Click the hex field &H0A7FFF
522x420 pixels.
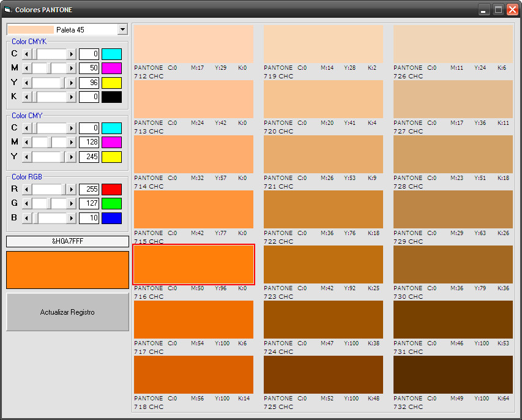[67, 241]
